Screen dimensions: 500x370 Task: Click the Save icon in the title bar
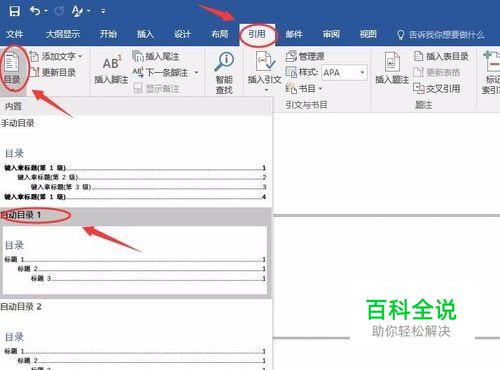coord(14,11)
